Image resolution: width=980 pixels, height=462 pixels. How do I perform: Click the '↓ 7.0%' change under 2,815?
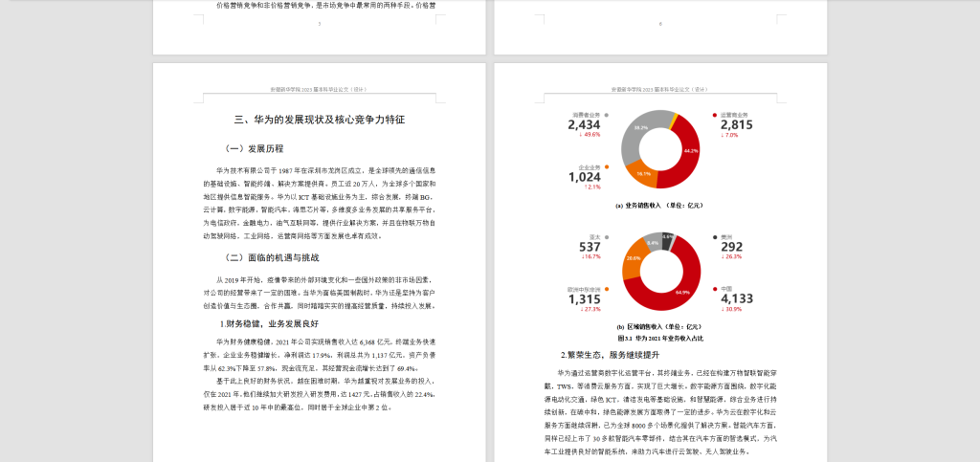pyautogui.click(x=729, y=135)
